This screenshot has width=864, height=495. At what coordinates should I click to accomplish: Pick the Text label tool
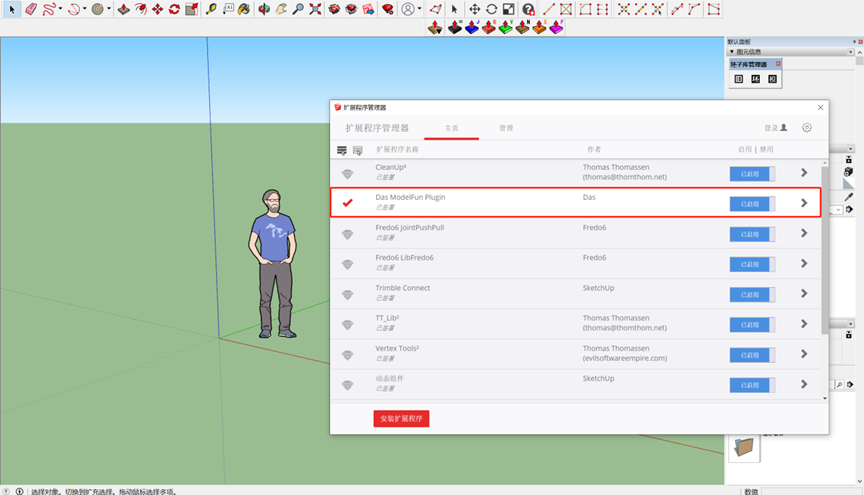228,9
